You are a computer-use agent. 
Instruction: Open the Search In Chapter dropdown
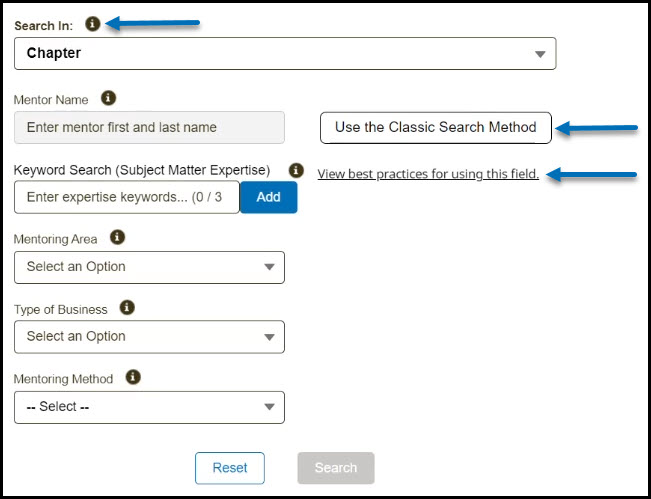285,53
